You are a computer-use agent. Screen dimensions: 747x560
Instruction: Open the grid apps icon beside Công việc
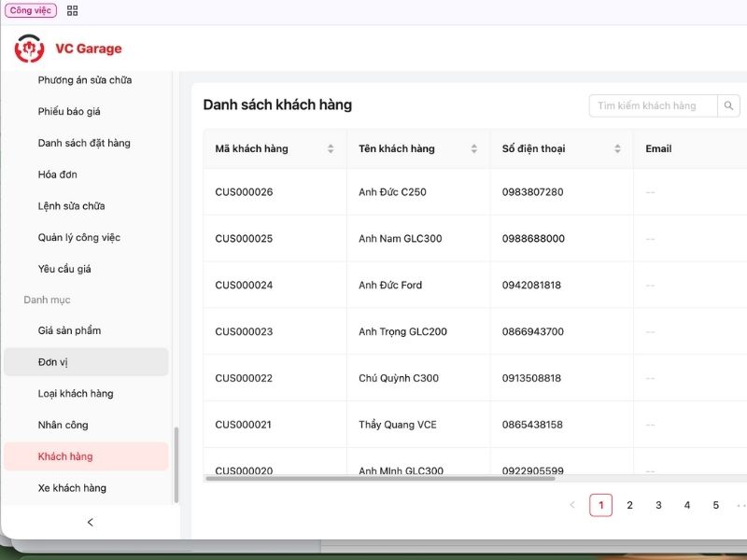(x=73, y=10)
